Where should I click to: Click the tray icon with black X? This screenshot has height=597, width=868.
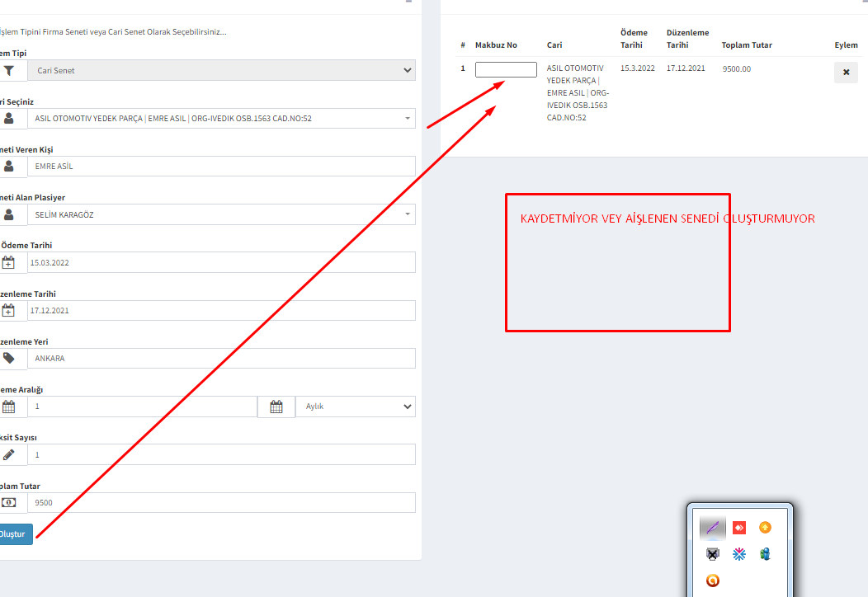pos(713,554)
